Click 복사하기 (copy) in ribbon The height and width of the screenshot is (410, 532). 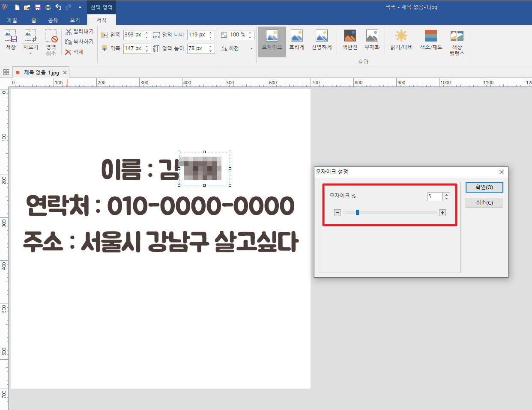[79, 42]
